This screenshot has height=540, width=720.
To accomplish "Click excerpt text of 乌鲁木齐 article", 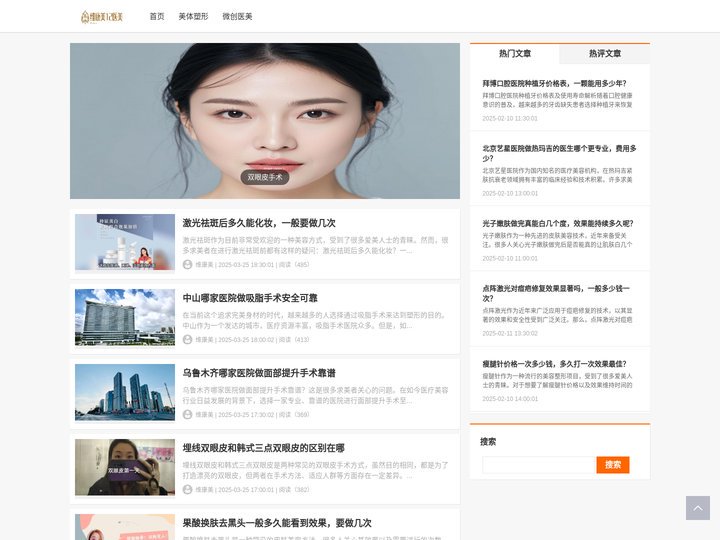I will tap(315, 395).
